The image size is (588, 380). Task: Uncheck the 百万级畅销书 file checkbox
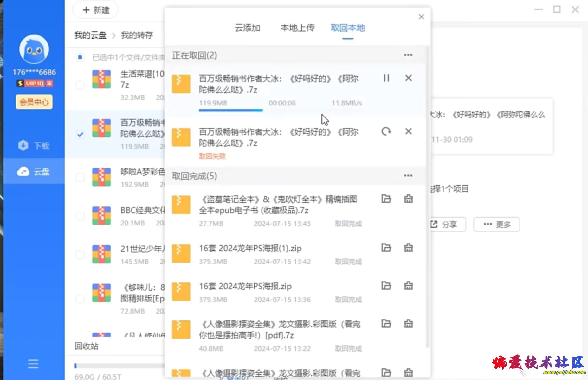click(x=80, y=135)
